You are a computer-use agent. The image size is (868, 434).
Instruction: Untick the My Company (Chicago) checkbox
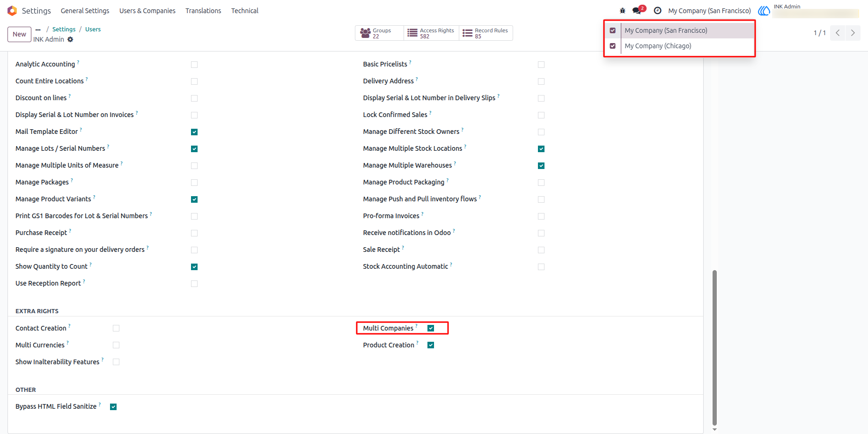click(612, 46)
